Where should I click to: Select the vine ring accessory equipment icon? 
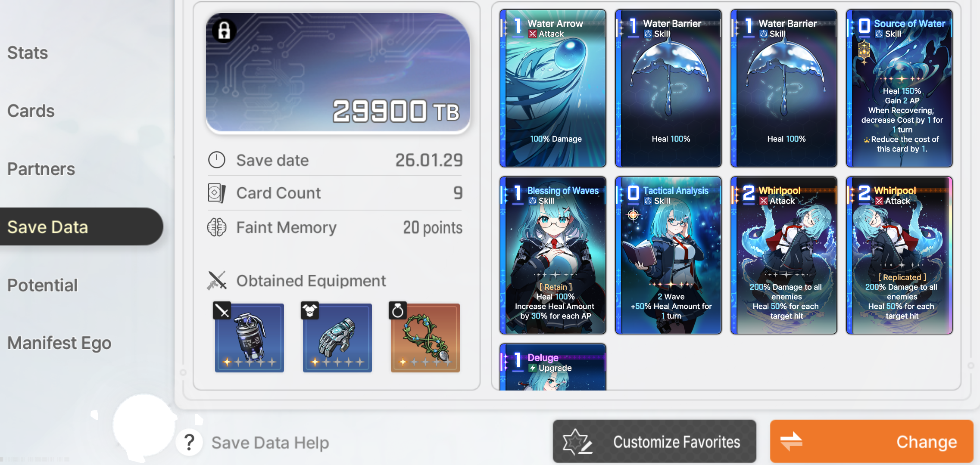tap(425, 338)
